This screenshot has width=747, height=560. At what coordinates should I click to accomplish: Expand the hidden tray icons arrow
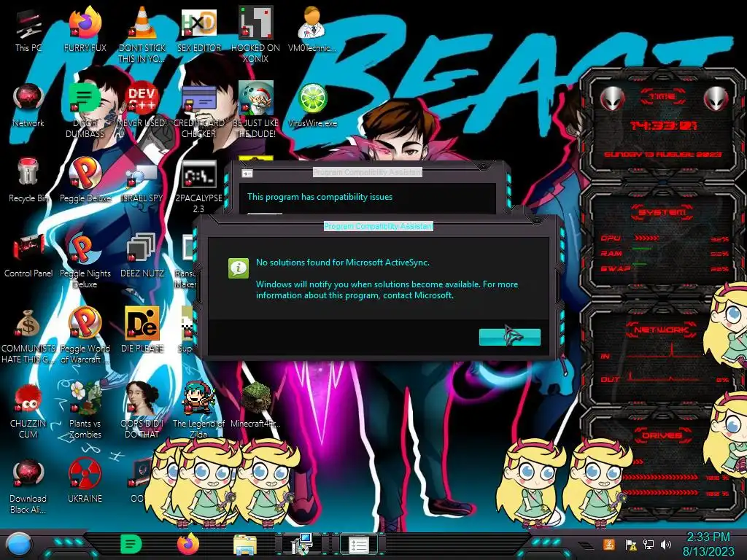(x=586, y=545)
